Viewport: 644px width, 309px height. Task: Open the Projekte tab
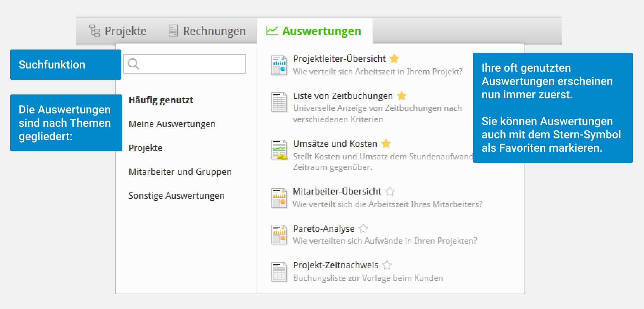pyautogui.click(x=118, y=31)
